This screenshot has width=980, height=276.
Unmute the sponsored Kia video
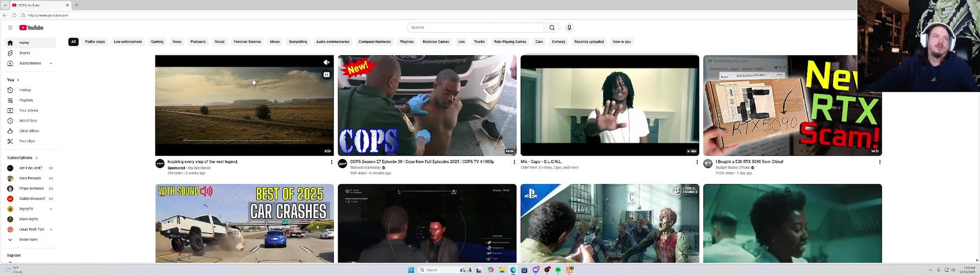click(327, 62)
